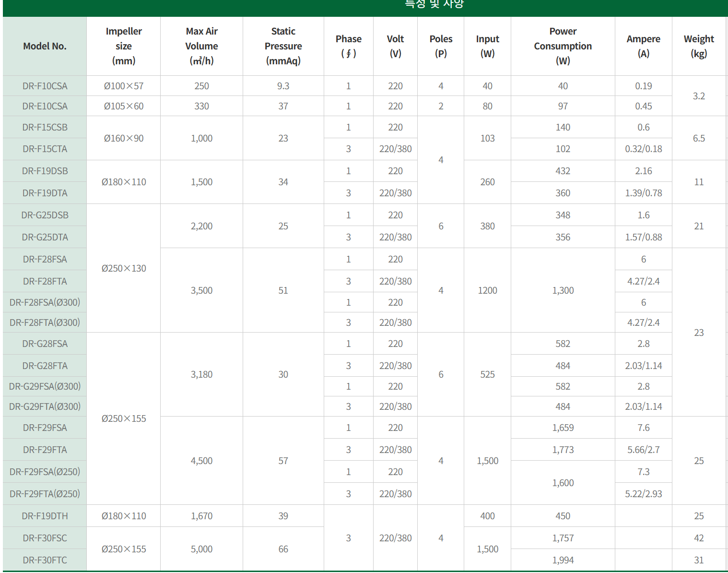Viewport: 728px width, 573px height.
Task: Click the Ampere (A) column header
Action: pyautogui.click(x=643, y=46)
